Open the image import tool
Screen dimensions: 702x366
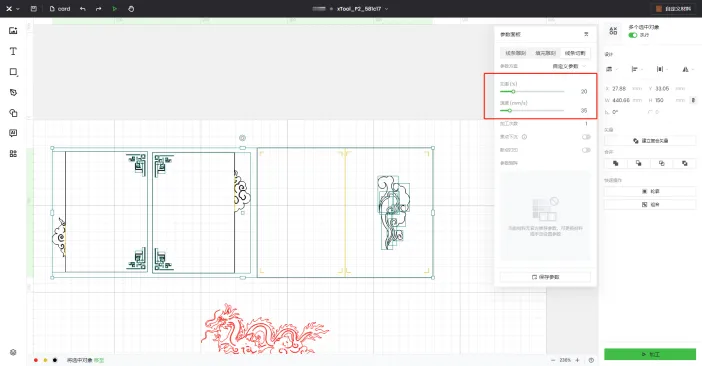[13, 30]
